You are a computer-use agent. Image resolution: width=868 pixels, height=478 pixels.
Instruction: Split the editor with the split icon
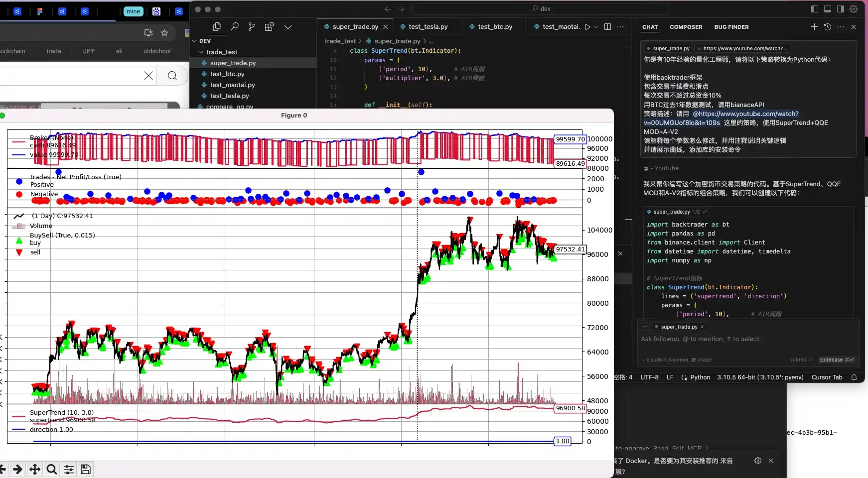[607, 27]
